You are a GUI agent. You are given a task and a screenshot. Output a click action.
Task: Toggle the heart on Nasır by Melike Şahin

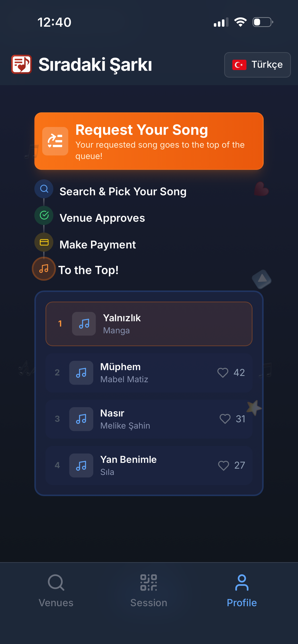coord(225,419)
